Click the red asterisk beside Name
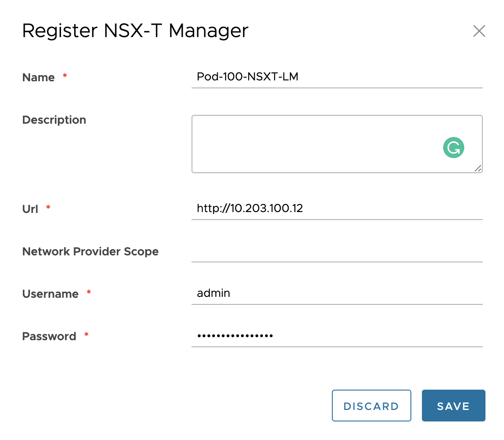504x440 pixels. [65, 76]
